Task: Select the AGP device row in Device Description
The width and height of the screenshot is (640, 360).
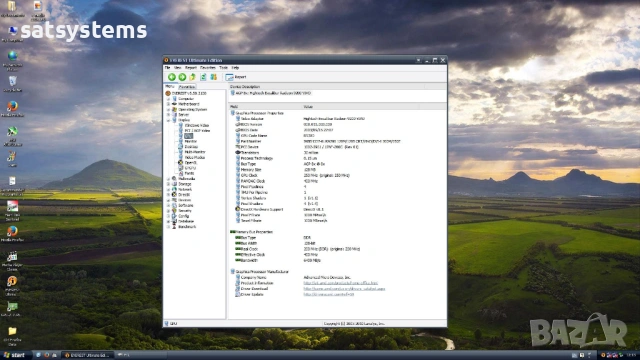Action: click(271, 93)
